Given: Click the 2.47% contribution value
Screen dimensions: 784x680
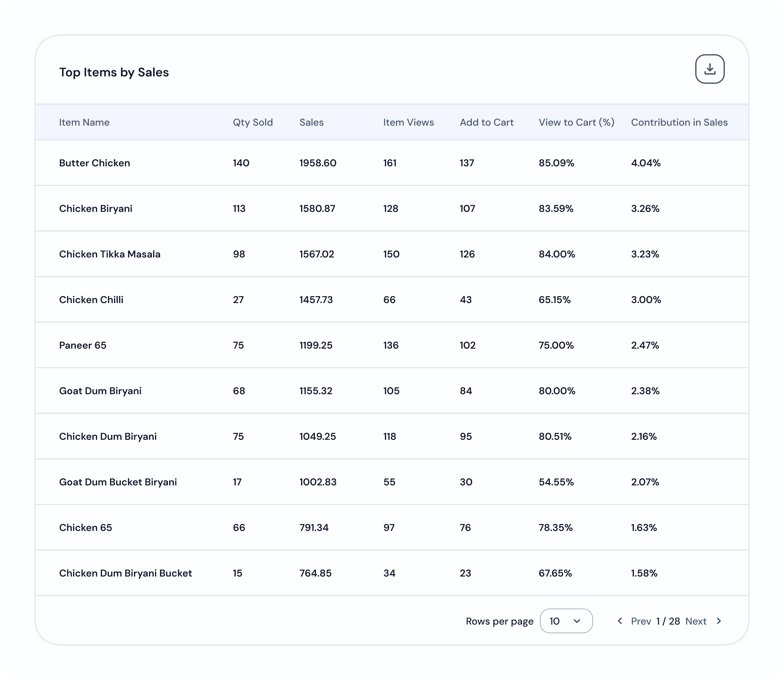Looking at the screenshot, I should pos(645,345).
